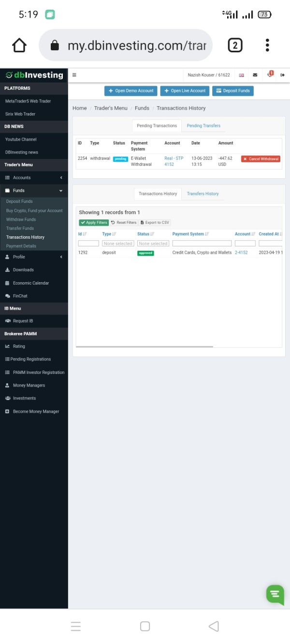Click Apply Filters button

point(94,223)
